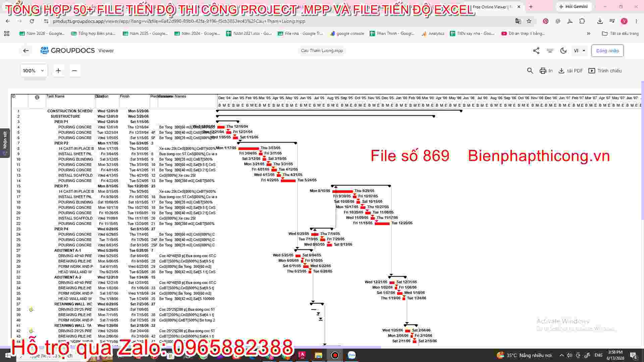The width and height of the screenshot is (644, 362).
Task: Open the browser extensions puzzle icon
Action: click(x=582, y=21)
